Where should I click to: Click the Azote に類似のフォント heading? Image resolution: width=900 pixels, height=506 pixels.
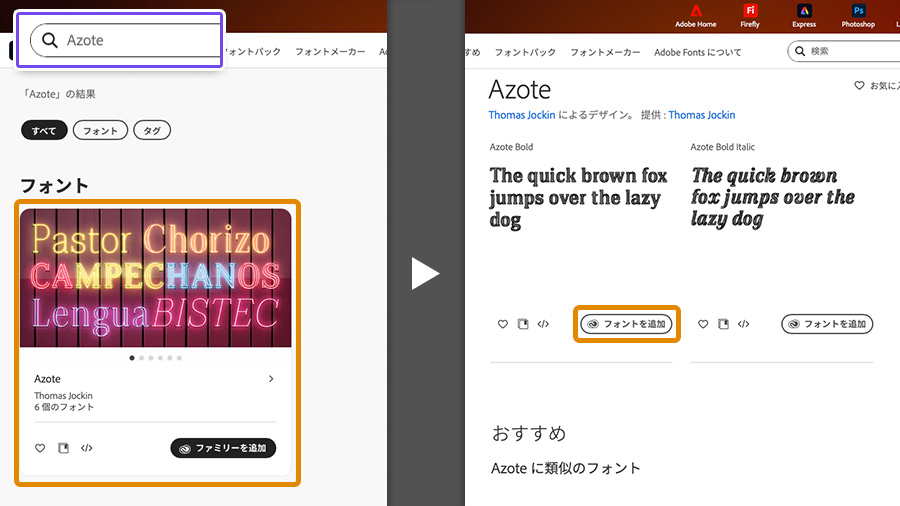(565, 468)
